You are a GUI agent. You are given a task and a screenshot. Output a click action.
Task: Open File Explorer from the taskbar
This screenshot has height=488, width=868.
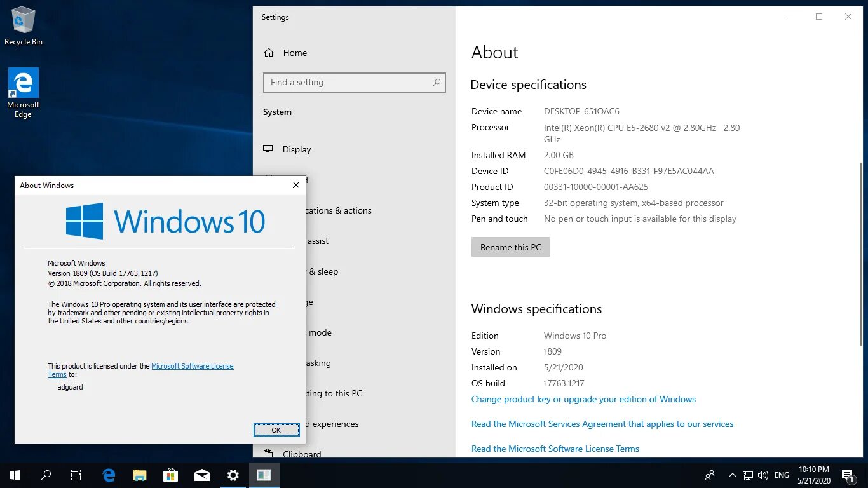click(140, 475)
